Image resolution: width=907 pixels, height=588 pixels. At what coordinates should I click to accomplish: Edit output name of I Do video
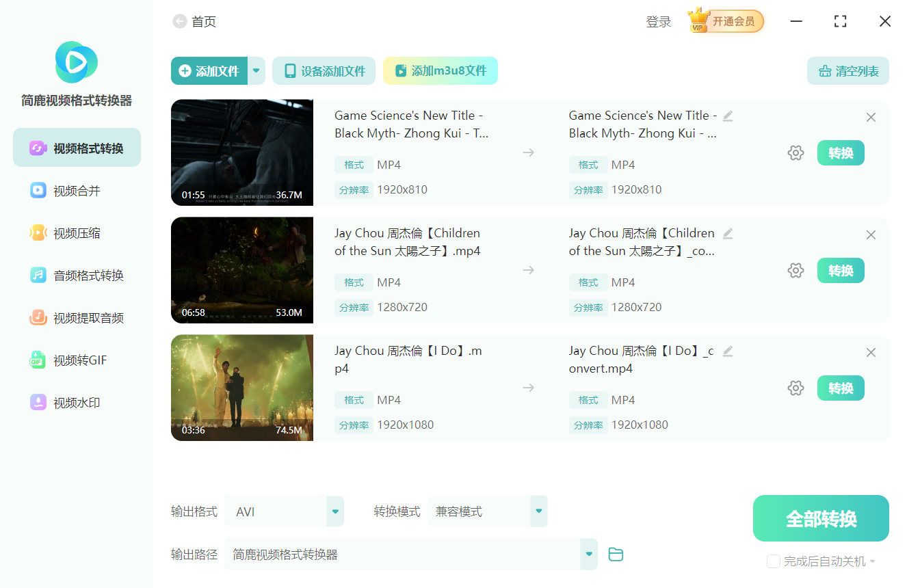(x=728, y=351)
